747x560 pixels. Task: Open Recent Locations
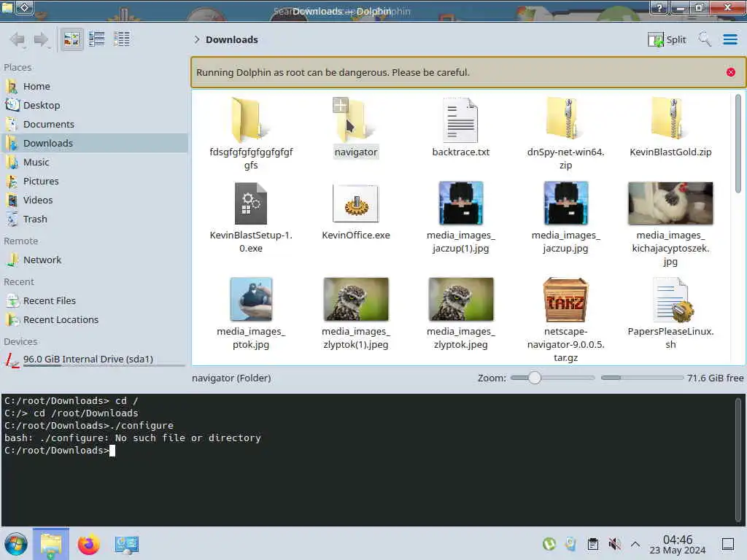tap(94, 319)
